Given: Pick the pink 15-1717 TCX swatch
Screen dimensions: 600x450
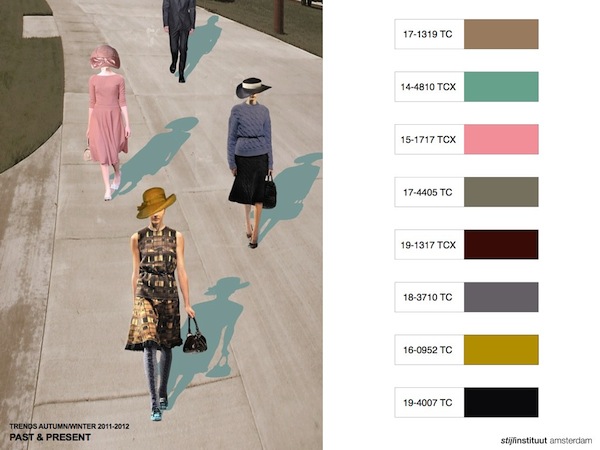Looking at the screenshot, I should pyautogui.click(x=501, y=139).
